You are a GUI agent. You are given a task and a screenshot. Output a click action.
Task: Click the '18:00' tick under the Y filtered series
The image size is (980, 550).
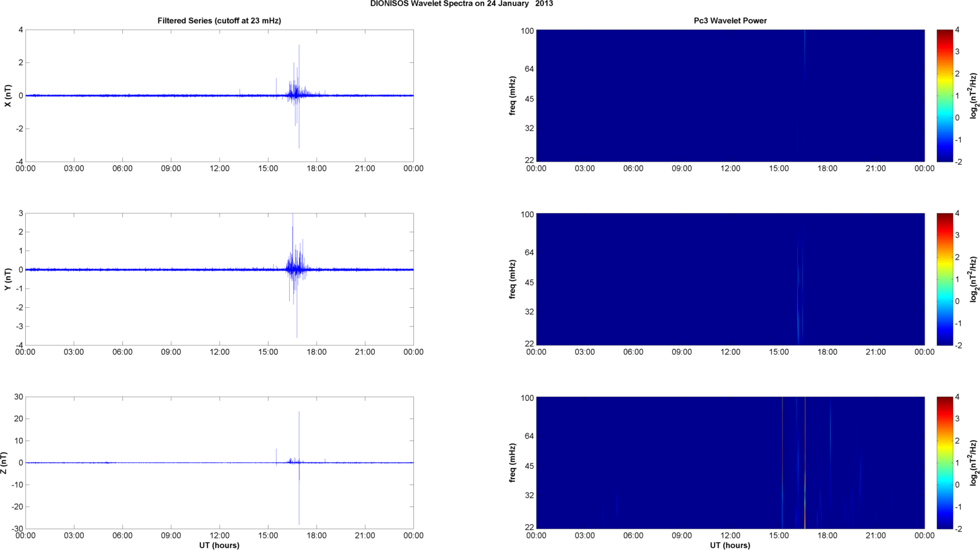316,352
